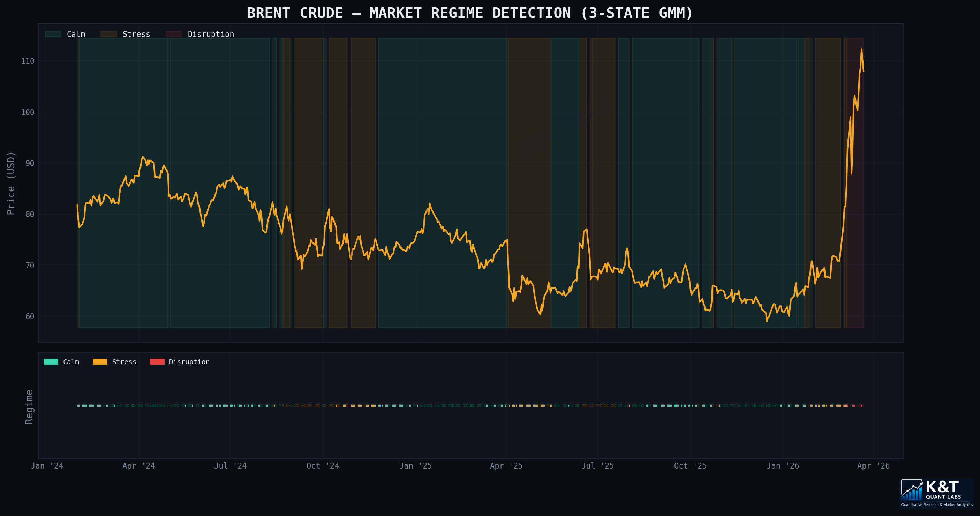This screenshot has width=980, height=516.
Task: Click the Oct '24 x-axis tick label
Action: click(323, 466)
